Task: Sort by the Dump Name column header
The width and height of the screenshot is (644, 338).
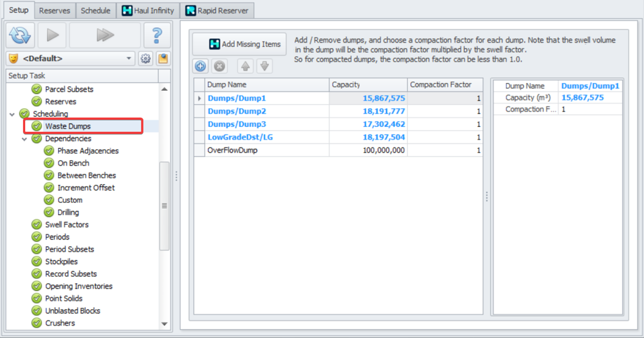Action: (267, 85)
